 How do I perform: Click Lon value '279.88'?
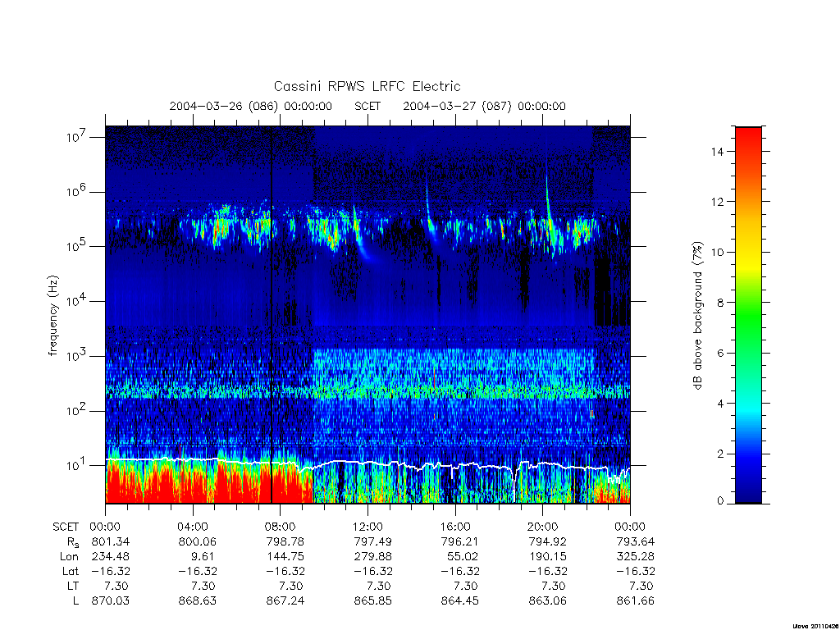click(x=373, y=557)
